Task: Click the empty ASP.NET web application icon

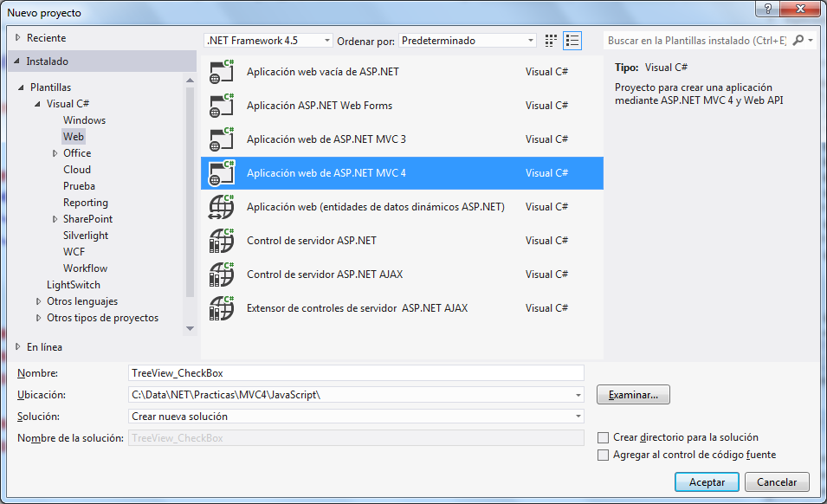Action: click(222, 72)
